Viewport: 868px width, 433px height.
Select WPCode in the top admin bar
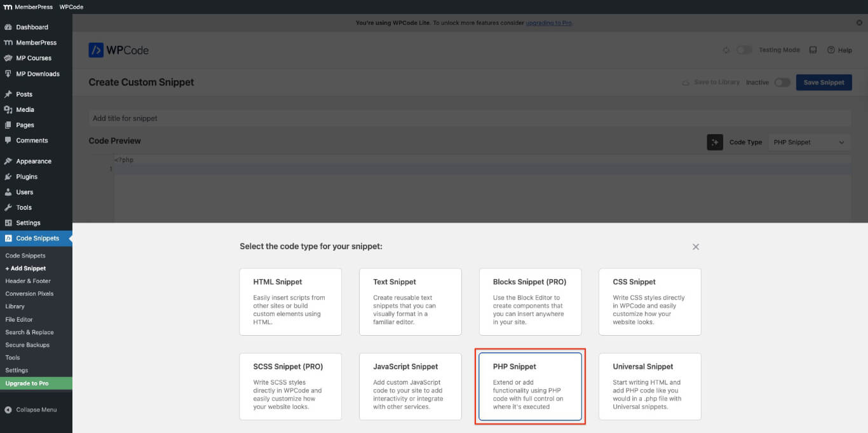click(x=70, y=7)
